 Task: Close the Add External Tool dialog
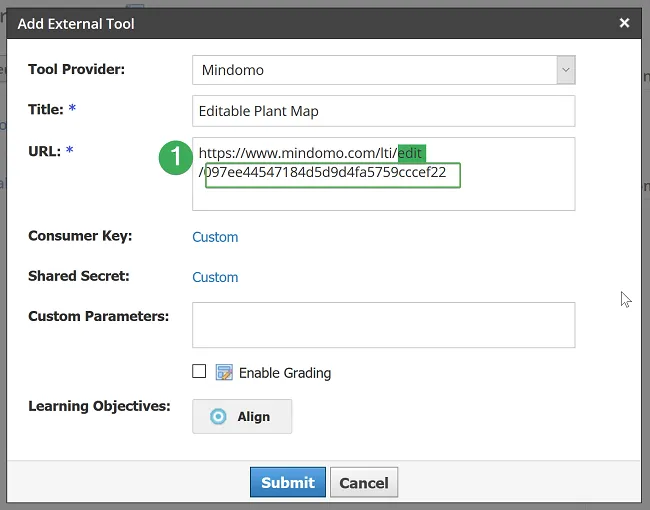point(624,23)
